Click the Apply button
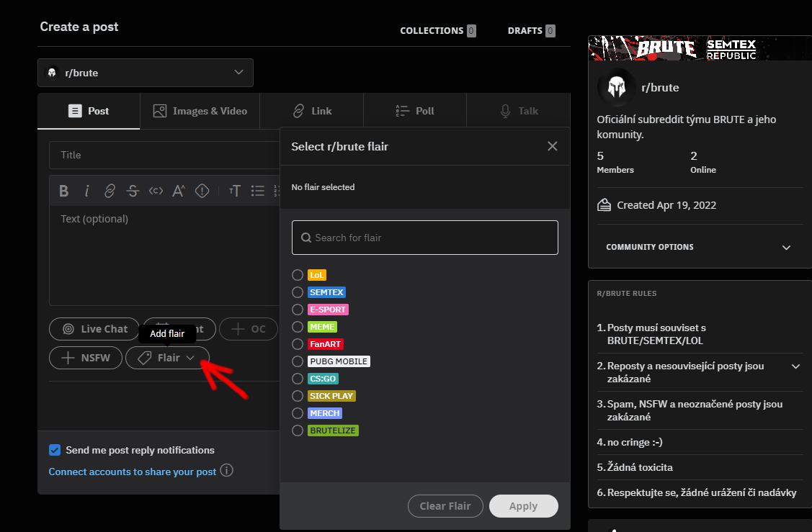Viewport: 812px width, 532px height. point(524,506)
